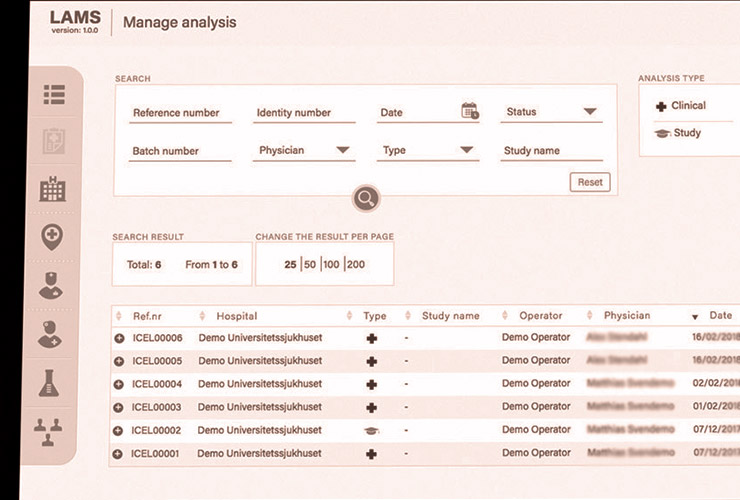
Task: Click reference ICEL00003 text
Action: 156,407
